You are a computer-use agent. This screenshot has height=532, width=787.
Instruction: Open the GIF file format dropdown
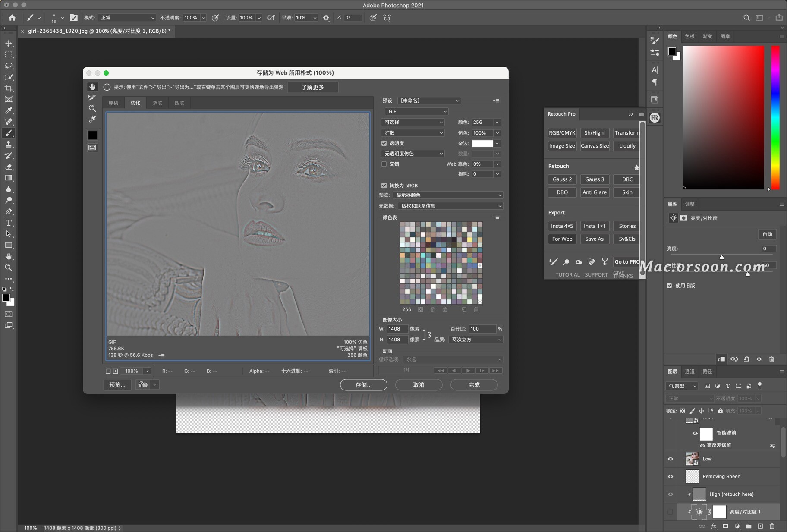point(416,111)
